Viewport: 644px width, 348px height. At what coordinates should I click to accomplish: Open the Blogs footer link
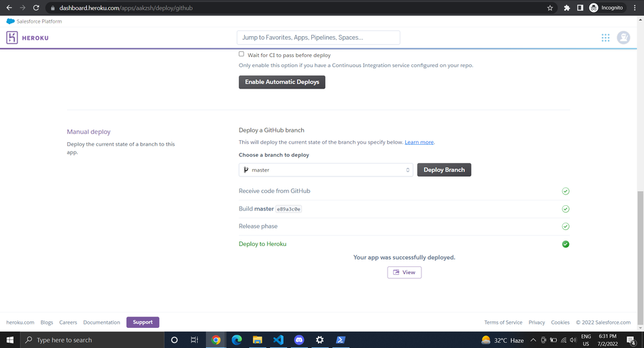click(47, 323)
